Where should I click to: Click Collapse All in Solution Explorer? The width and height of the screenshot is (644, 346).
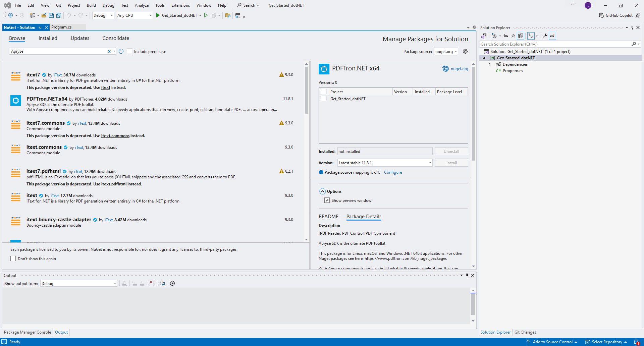(513, 36)
